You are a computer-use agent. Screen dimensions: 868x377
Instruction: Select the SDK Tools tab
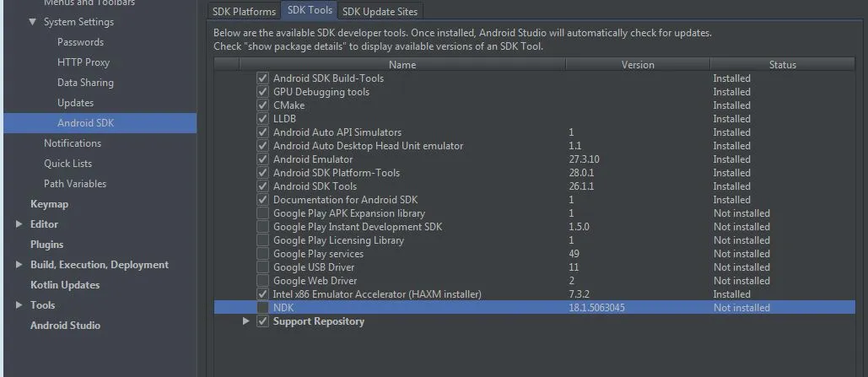pyautogui.click(x=310, y=10)
